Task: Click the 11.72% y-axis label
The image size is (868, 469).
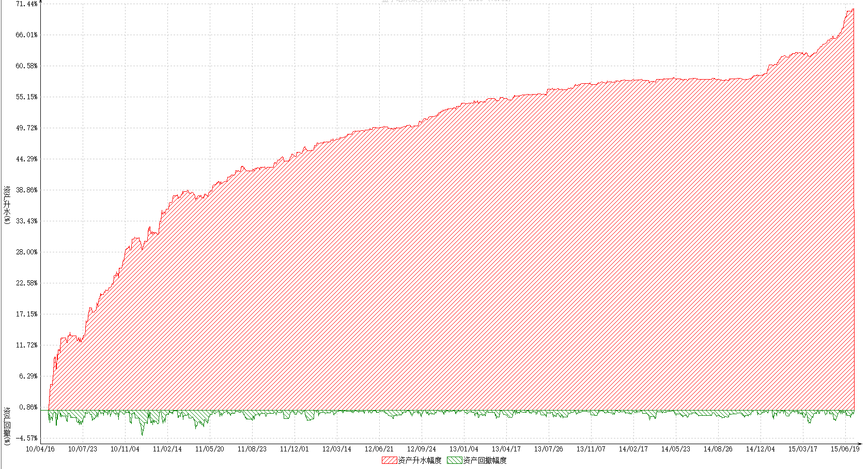Action: click(27, 345)
